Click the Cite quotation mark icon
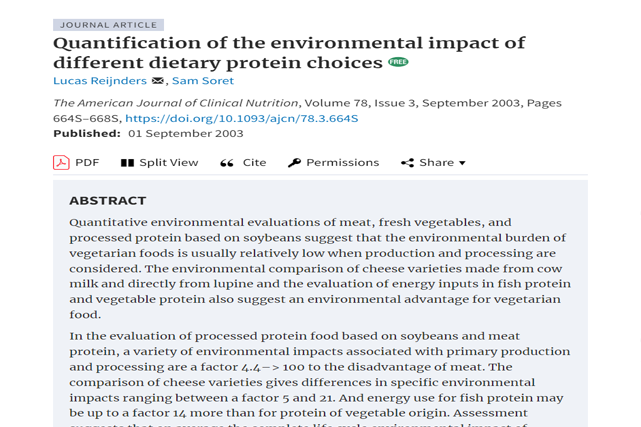Screen dimensions: 641x427 (227, 163)
